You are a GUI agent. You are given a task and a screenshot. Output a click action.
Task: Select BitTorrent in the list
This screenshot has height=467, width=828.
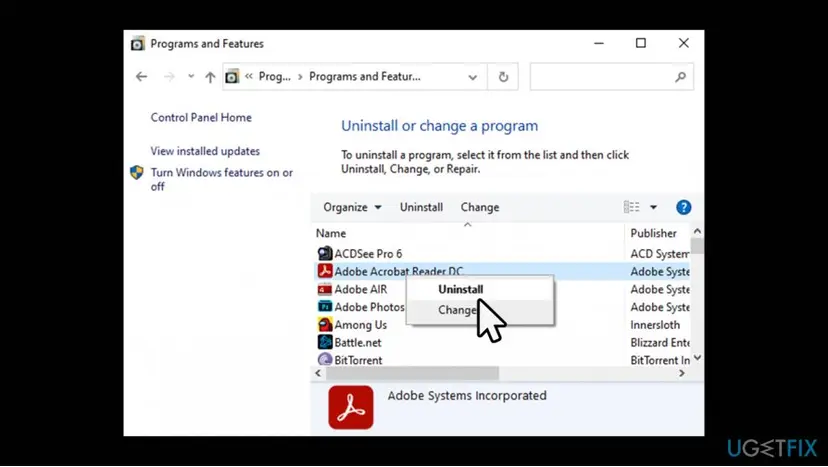tap(358, 360)
